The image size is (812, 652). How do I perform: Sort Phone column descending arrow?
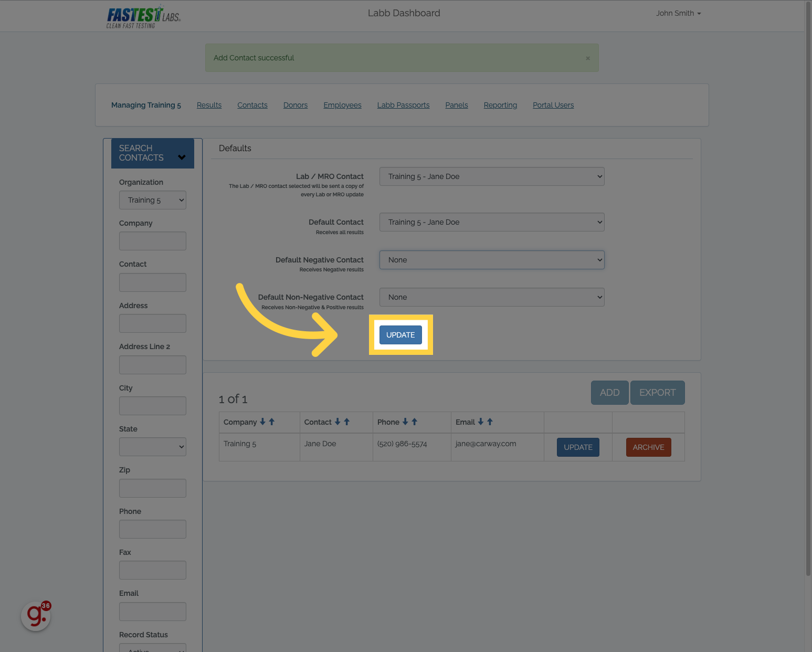pos(405,422)
